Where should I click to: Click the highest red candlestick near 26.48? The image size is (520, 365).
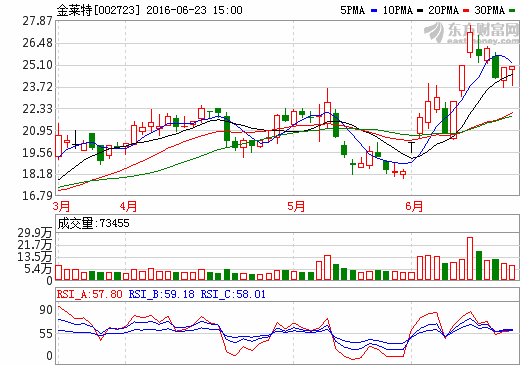click(470, 42)
